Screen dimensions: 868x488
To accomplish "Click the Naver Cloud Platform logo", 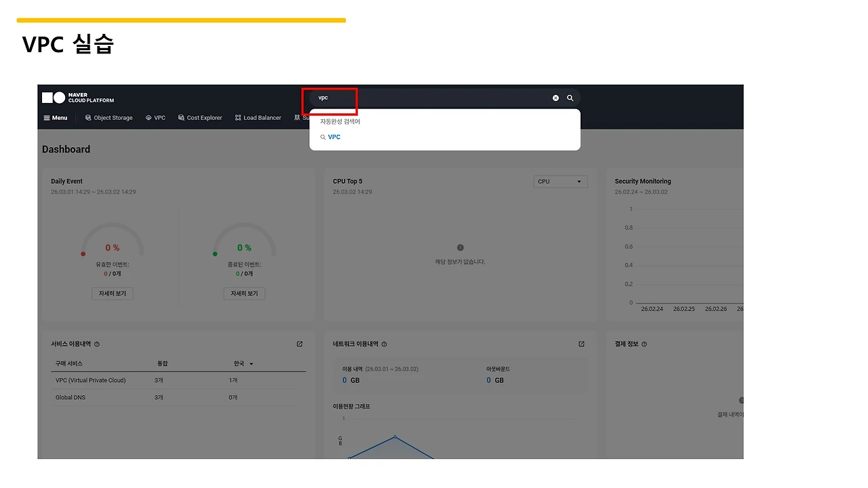I will pos(78,98).
